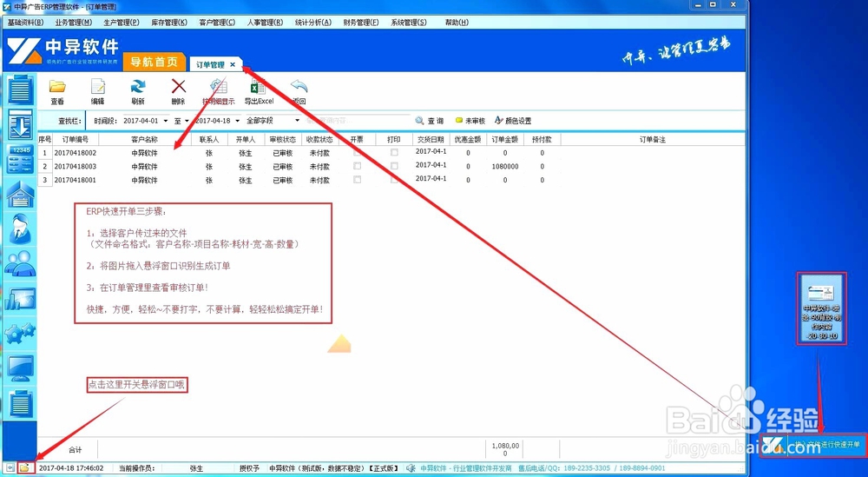Click the 中异软件 logo in the header

pos(62,51)
